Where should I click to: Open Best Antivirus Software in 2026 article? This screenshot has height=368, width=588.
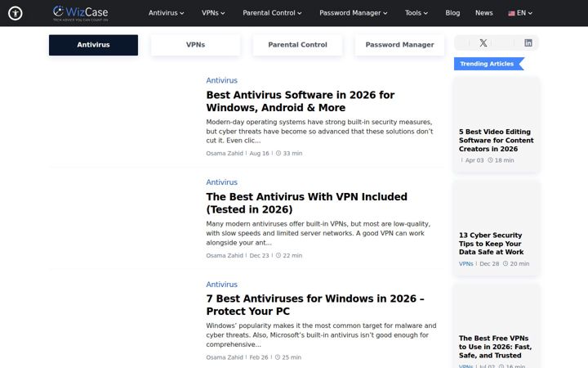(300, 101)
